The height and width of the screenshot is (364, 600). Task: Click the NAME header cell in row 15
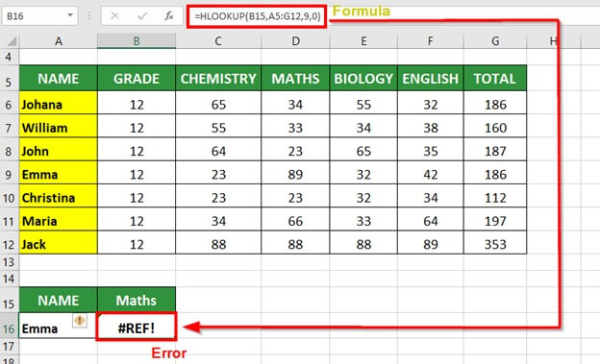coord(58,300)
